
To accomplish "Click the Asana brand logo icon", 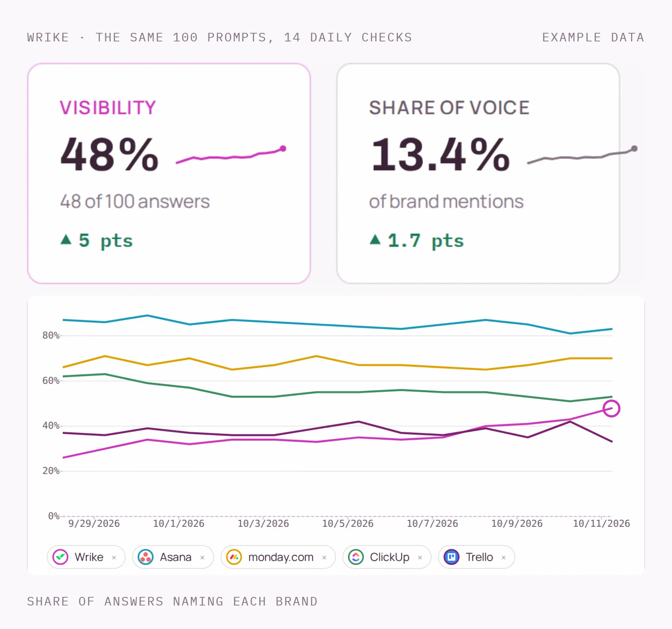I will [146, 557].
